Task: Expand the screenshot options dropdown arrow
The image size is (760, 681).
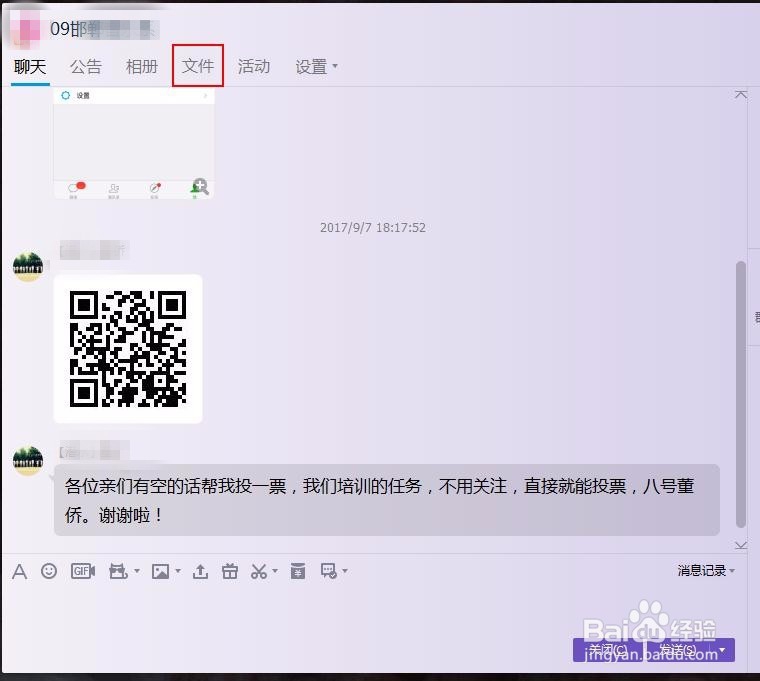Action: (275, 571)
